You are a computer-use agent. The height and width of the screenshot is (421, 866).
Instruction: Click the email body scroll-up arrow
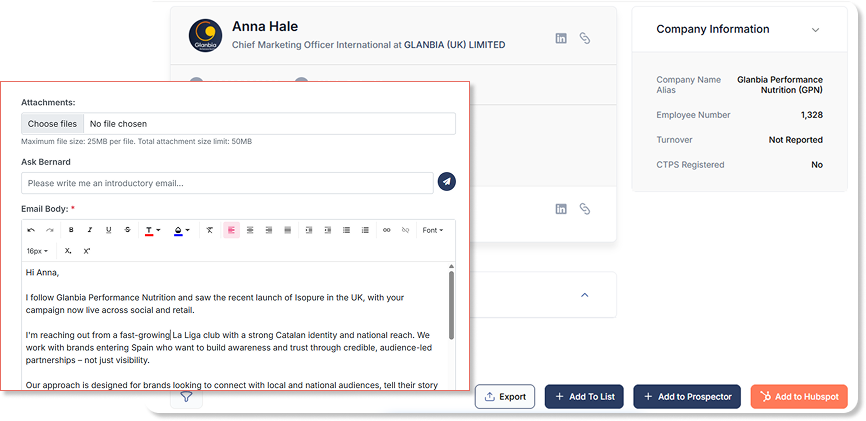(x=451, y=266)
